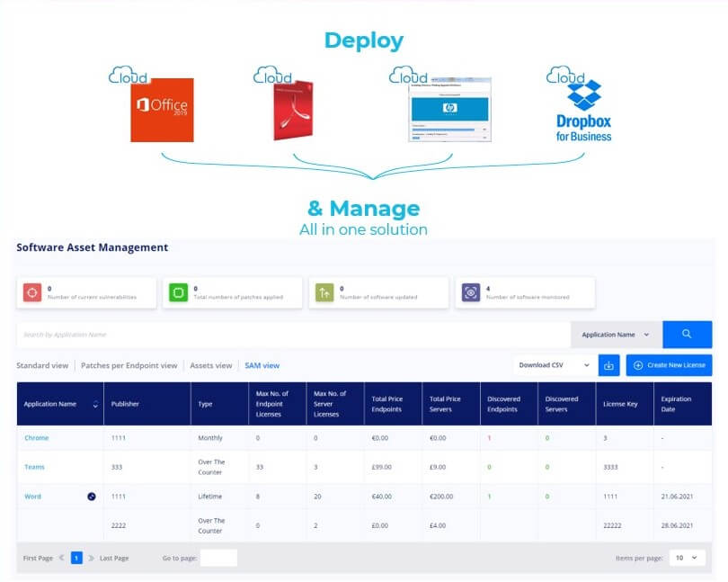Viewport: 728px width, 582px height.
Task: Toggle sort arrows on Application Name column
Action: coord(95,405)
